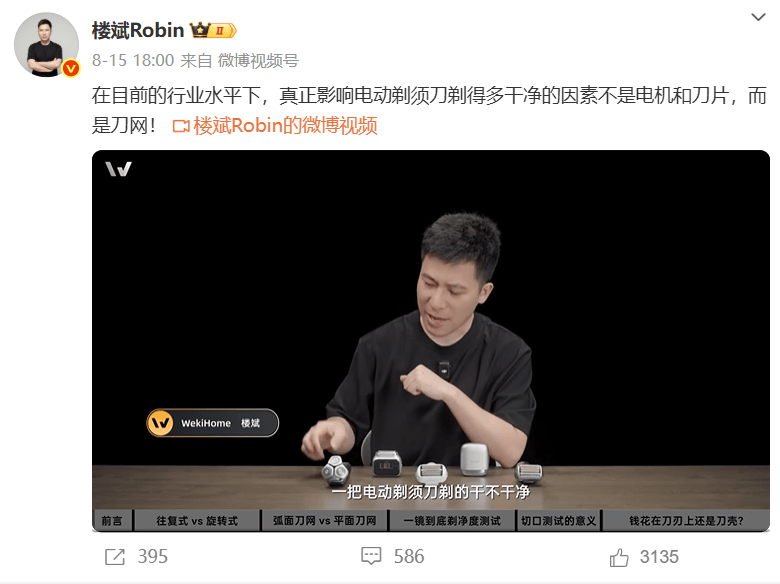Jump to 一镜到底剃净度测试 chapter
The height and width of the screenshot is (584, 780).
point(452,520)
